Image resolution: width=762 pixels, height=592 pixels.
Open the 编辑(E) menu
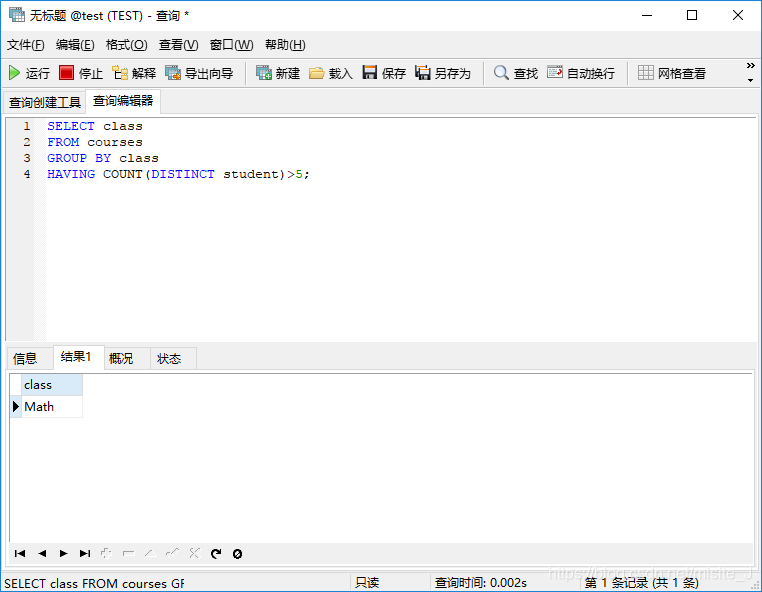pos(75,45)
